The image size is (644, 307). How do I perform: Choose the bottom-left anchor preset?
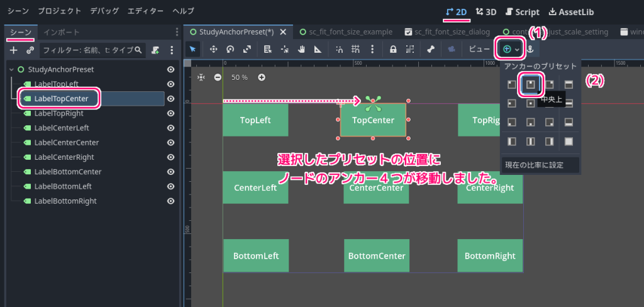512,122
